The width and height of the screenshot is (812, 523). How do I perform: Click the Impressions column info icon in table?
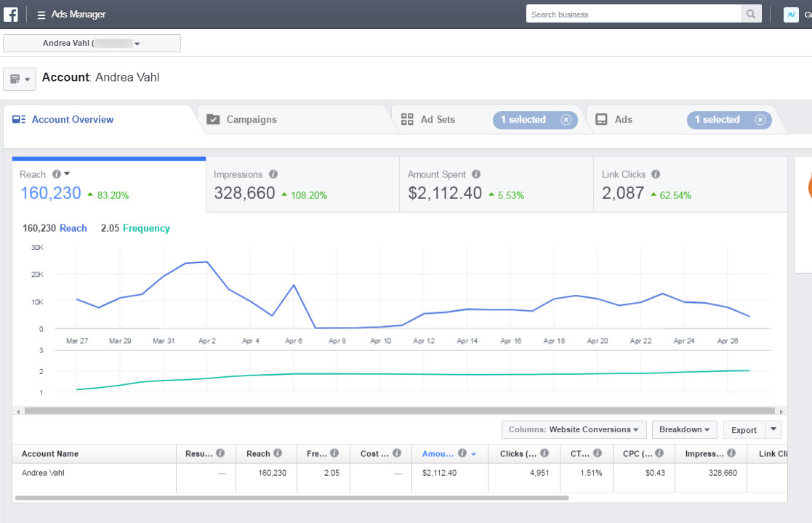click(731, 453)
